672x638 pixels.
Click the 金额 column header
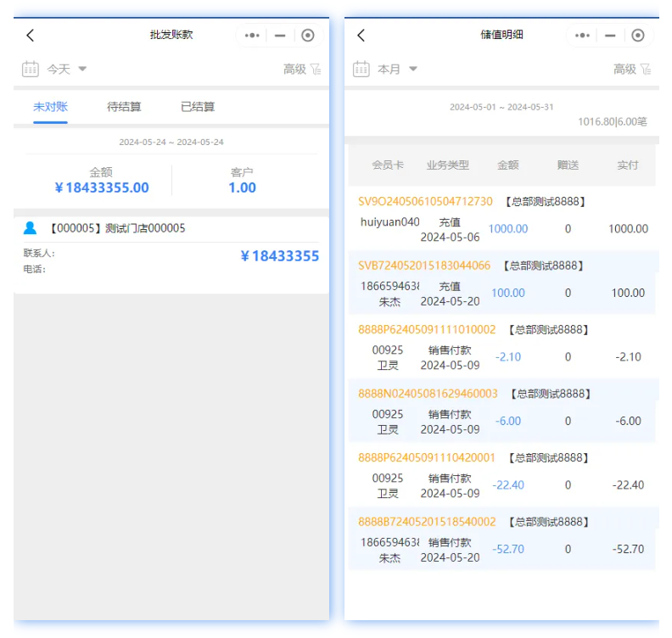point(507,165)
